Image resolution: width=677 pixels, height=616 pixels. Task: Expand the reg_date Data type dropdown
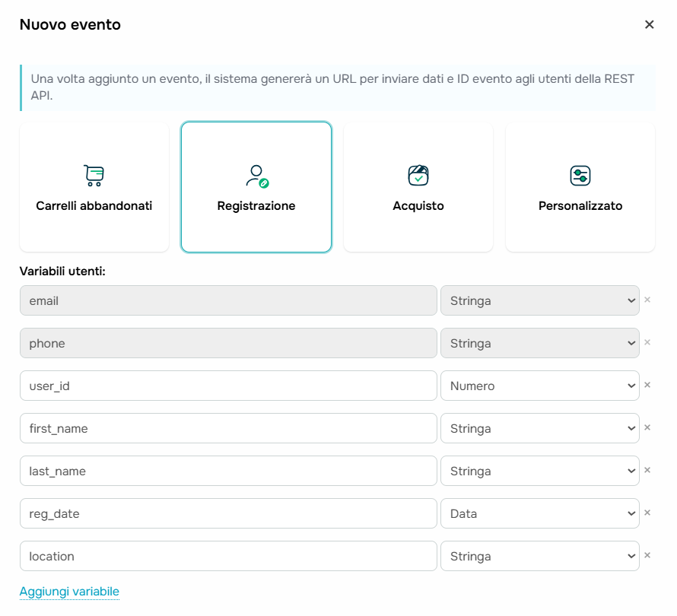click(539, 513)
